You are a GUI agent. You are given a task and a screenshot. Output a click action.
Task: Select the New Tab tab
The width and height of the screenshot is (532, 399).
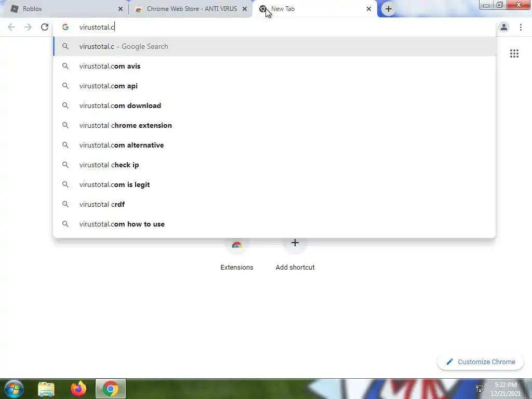tap(315, 9)
